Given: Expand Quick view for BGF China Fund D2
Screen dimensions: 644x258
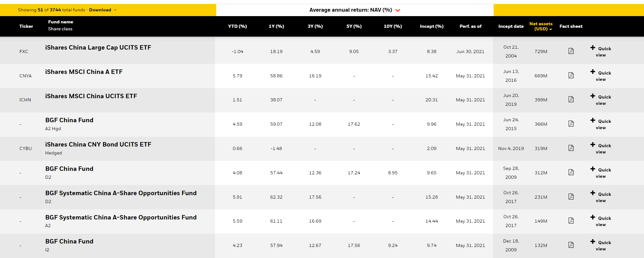Looking at the screenshot, I should pyautogui.click(x=600, y=172).
